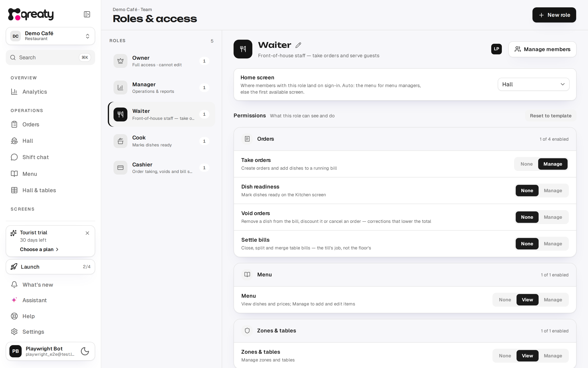588x368 pixels.
Task: Click the LP member avatar
Action: click(496, 49)
